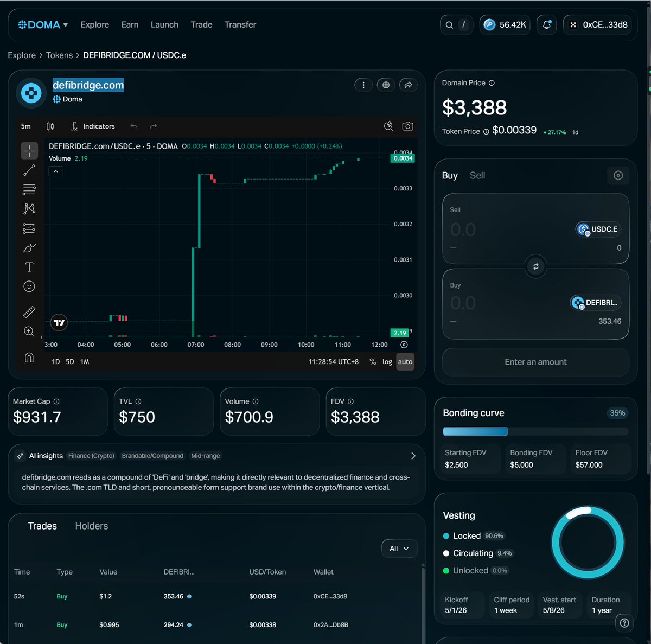Open the notifications bell
This screenshot has height=644, width=651.
[x=547, y=24]
